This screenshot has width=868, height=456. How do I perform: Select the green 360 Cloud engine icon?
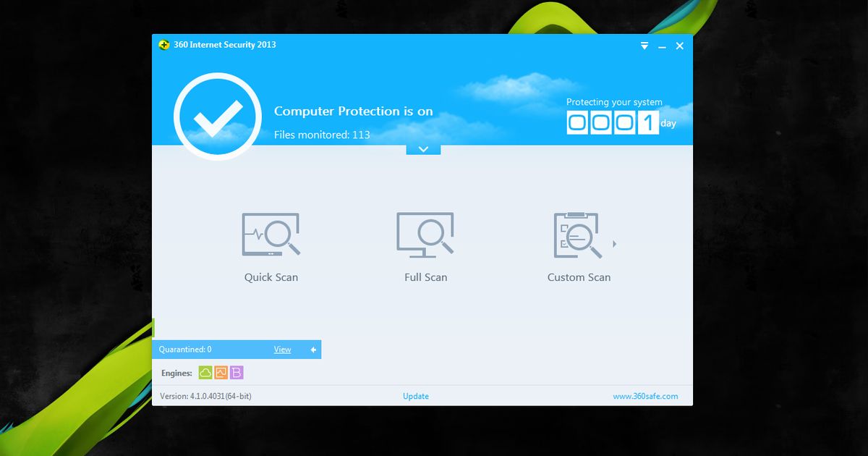point(205,372)
